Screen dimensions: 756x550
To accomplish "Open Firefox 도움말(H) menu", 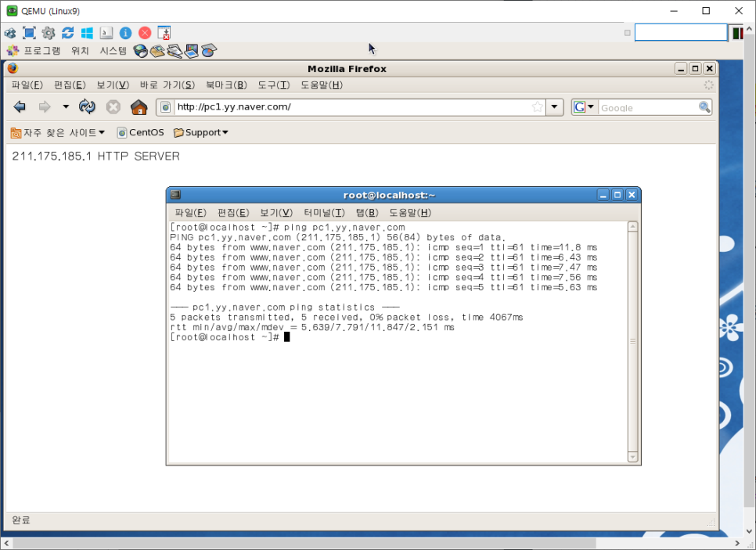I will 322,85.
